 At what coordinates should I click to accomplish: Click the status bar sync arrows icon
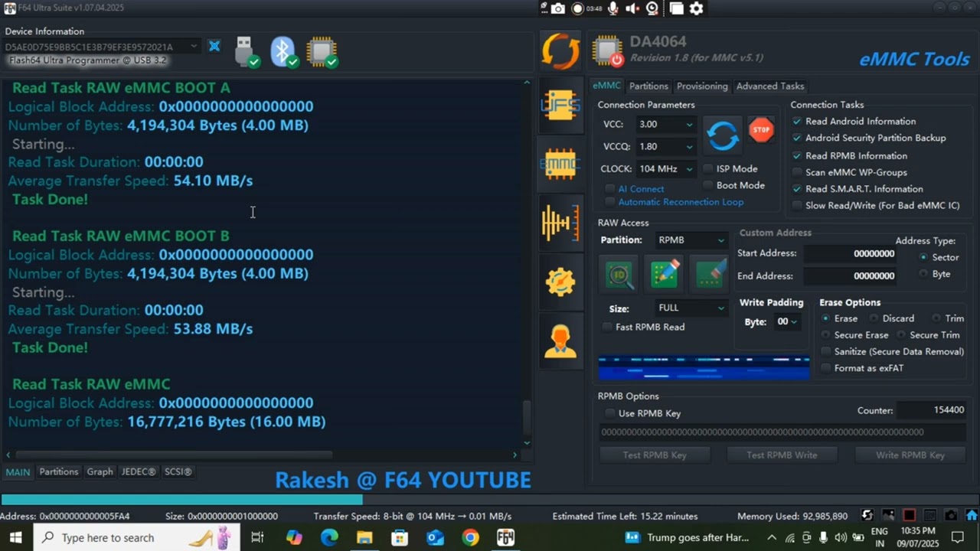(867, 516)
